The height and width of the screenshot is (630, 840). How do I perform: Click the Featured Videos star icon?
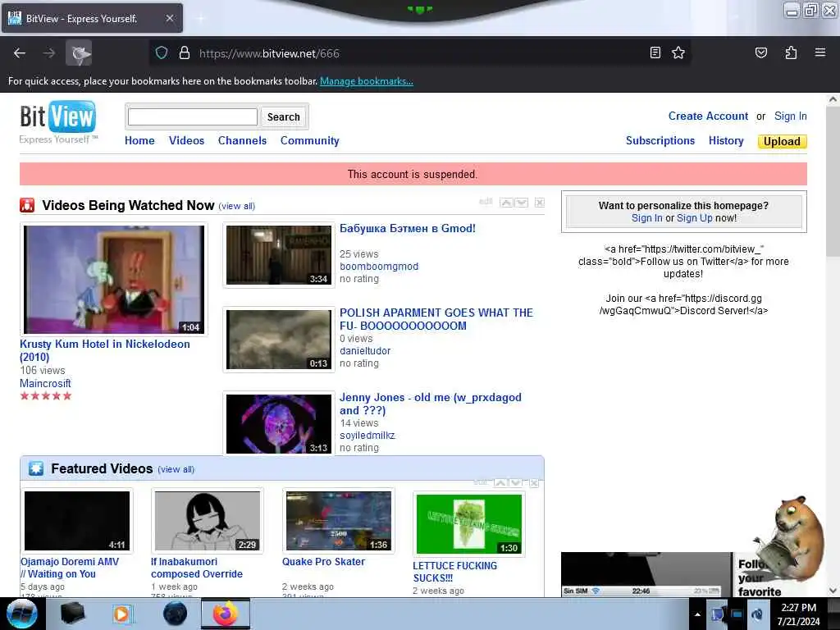pyautogui.click(x=36, y=468)
